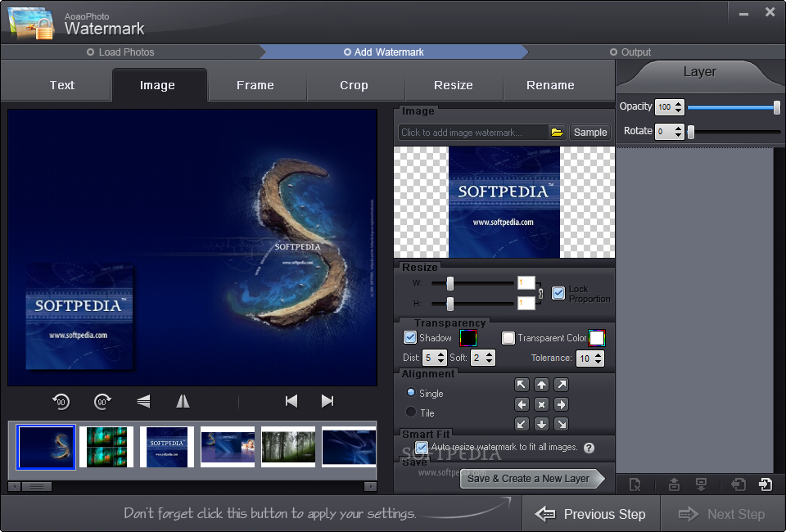Disable the Shadow checkbox

point(410,338)
